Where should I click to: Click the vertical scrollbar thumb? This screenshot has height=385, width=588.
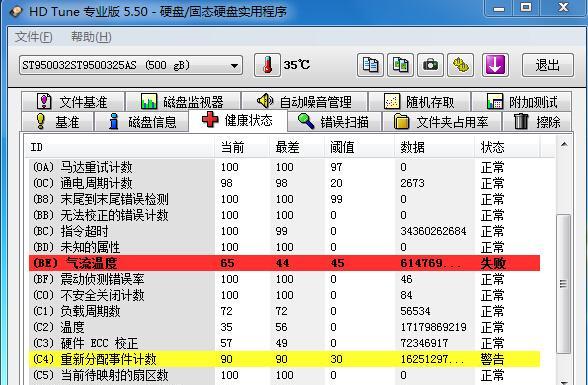click(563, 284)
